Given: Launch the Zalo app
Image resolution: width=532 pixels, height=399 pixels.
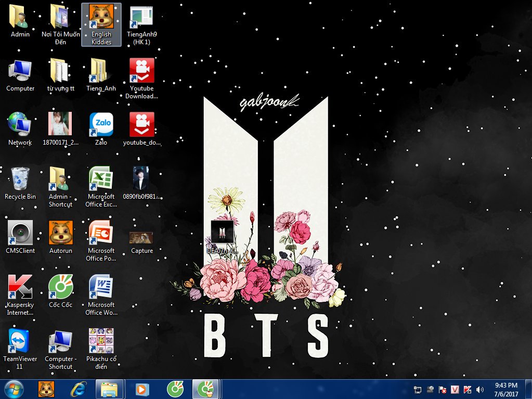Looking at the screenshot, I should 101,129.
